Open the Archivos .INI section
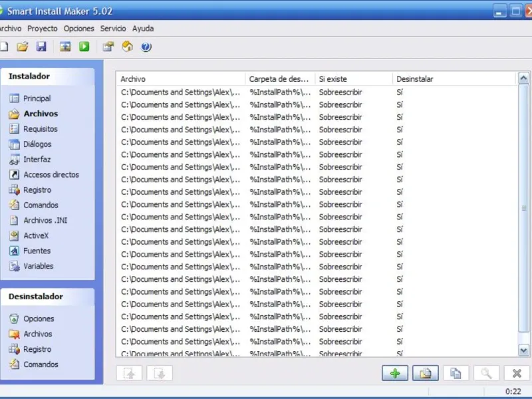This screenshot has width=532, height=399. (38, 221)
